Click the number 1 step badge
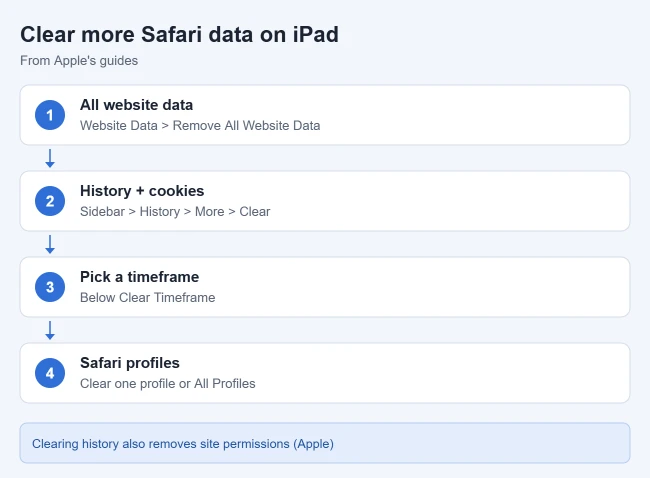Viewport: 650px width, 478px height. tap(50, 115)
